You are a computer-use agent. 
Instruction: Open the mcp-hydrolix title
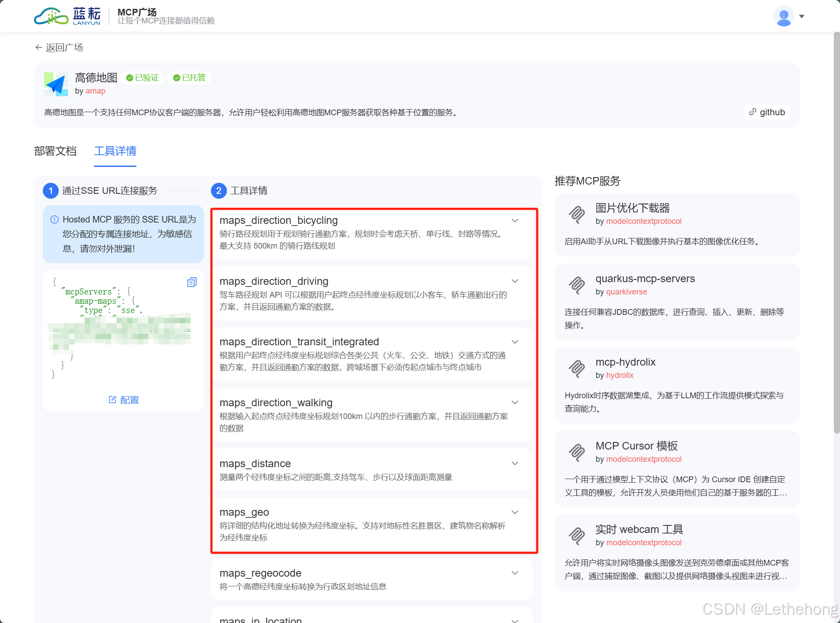click(x=625, y=362)
